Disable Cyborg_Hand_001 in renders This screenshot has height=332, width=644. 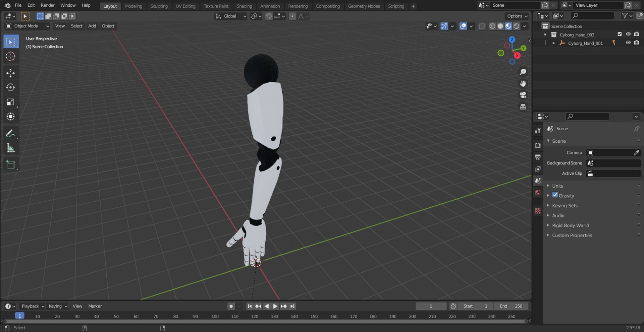click(x=637, y=43)
